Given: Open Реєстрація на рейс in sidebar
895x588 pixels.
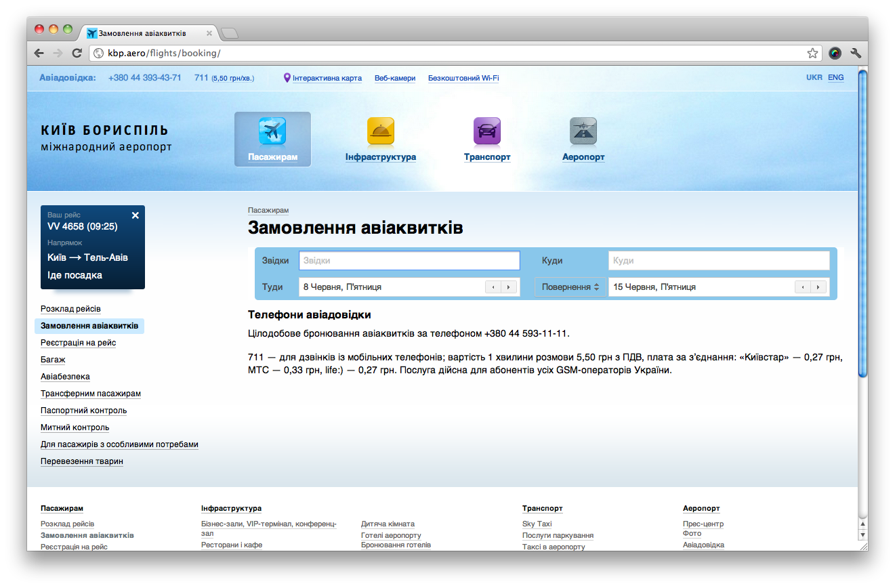Looking at the screenshot, I should point(79,343).
